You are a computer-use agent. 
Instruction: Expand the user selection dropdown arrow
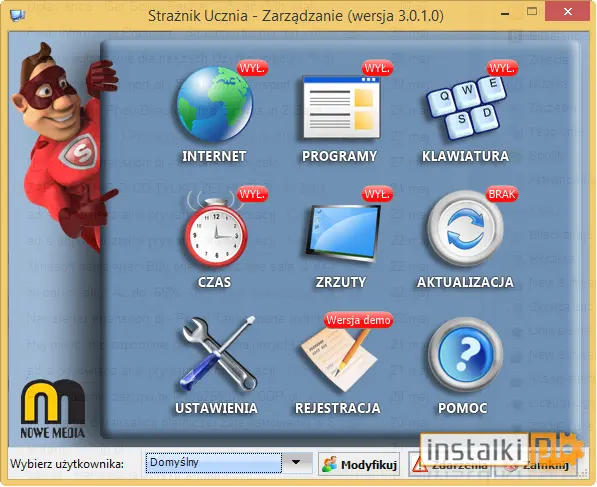296,463
